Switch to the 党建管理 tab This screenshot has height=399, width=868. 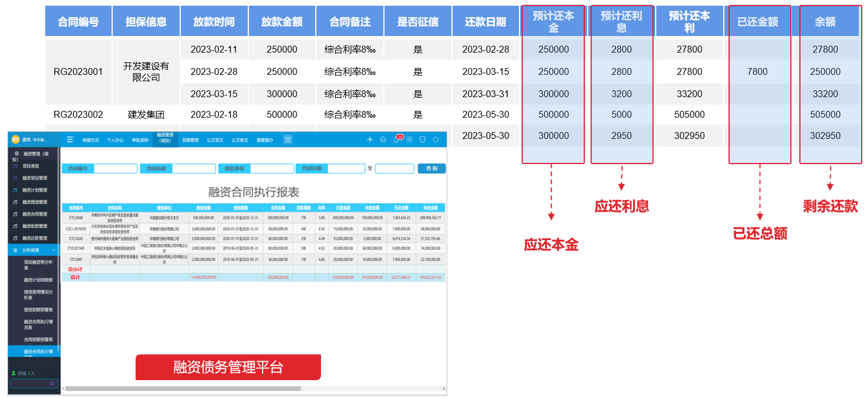(191, 138)
